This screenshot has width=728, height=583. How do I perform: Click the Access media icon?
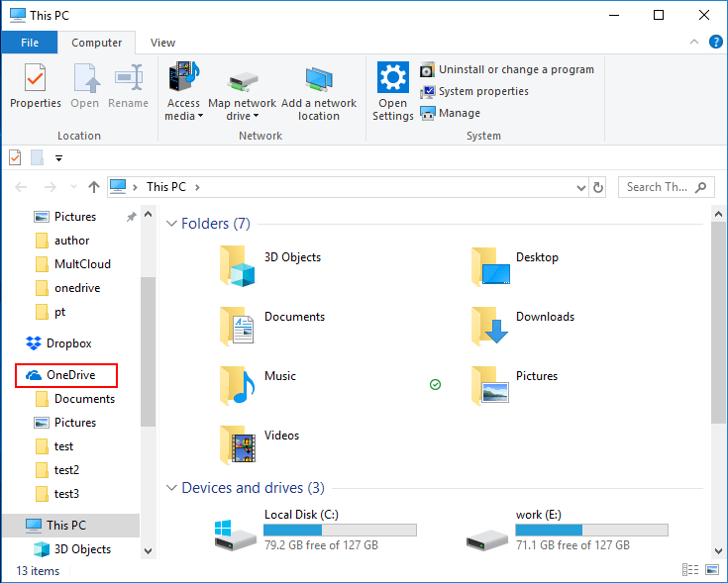184,76
